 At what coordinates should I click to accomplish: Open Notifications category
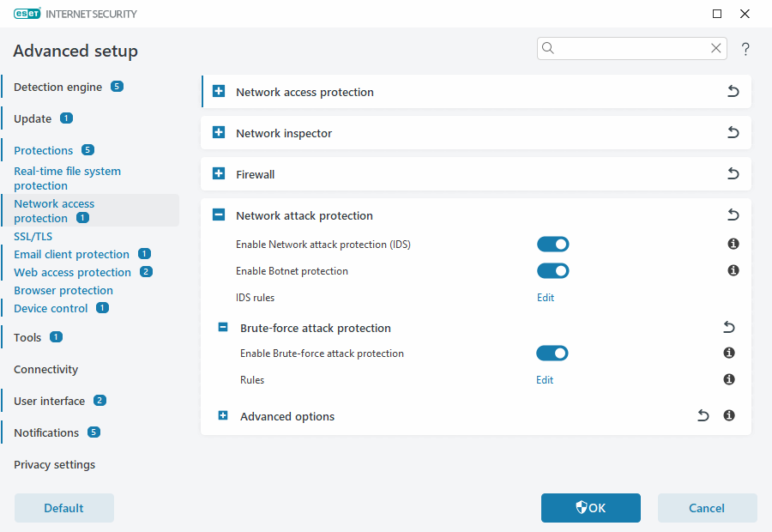(46, 432)
